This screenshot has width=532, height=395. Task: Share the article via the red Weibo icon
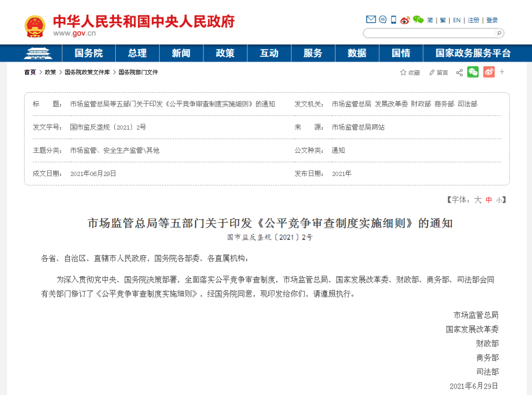click(x=489, y=72)
